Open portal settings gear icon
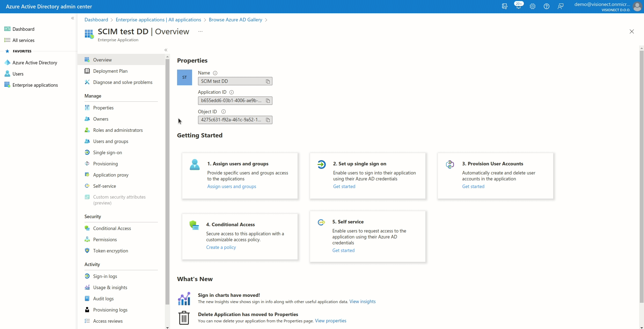The width and height of the screenshot is (644, 329). tap(532, 6)
